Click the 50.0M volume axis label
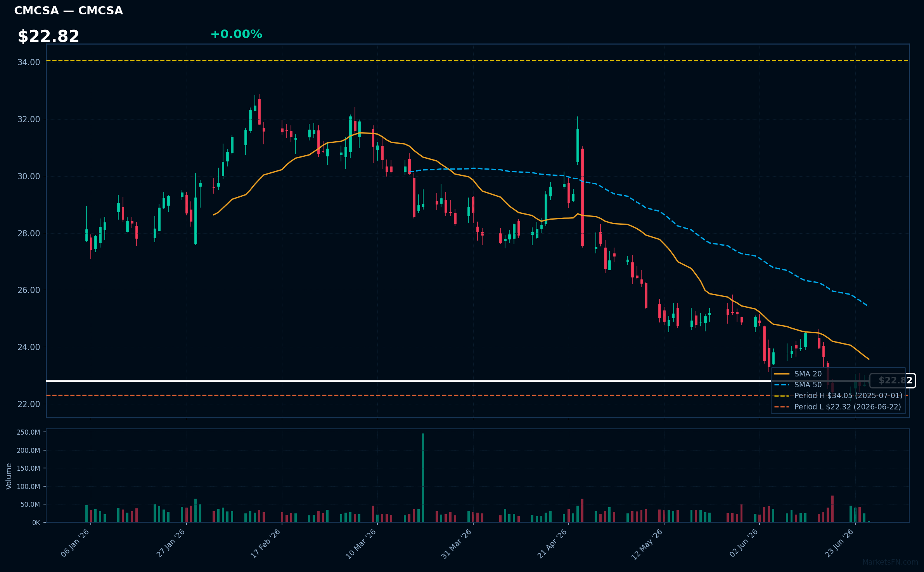The image size is (924, 572). 30,504
